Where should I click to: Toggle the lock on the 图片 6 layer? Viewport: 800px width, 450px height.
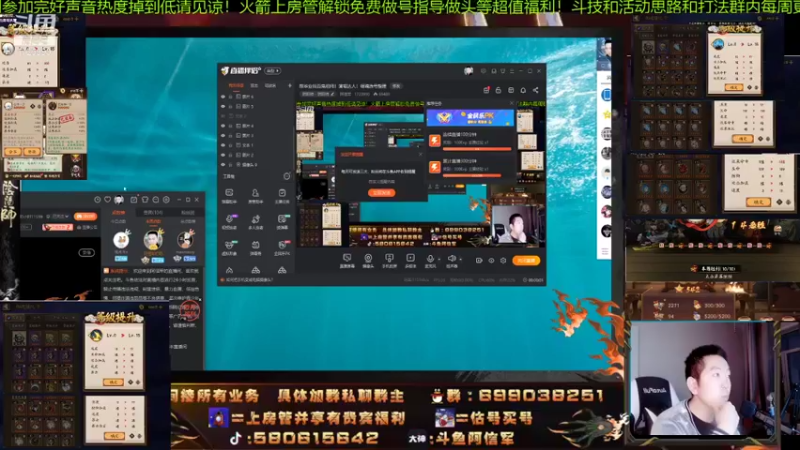click(x=231, y=96)
